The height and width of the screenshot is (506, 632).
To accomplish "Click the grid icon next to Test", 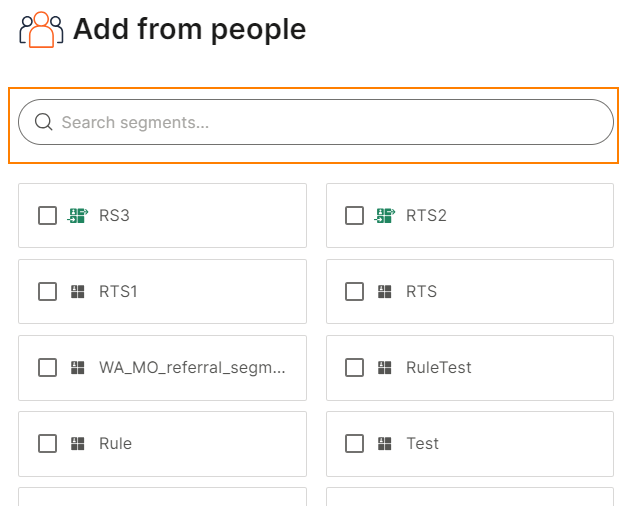I will pyautogui.click(x=385, y=444).
